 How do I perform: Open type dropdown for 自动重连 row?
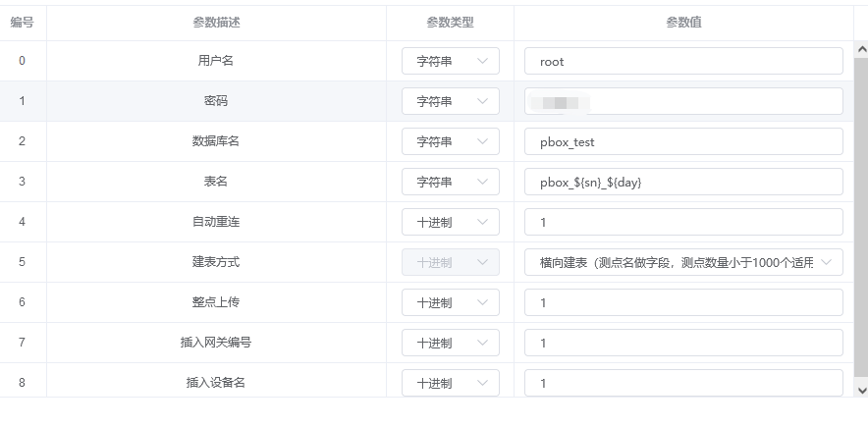[x=450, y=222]
